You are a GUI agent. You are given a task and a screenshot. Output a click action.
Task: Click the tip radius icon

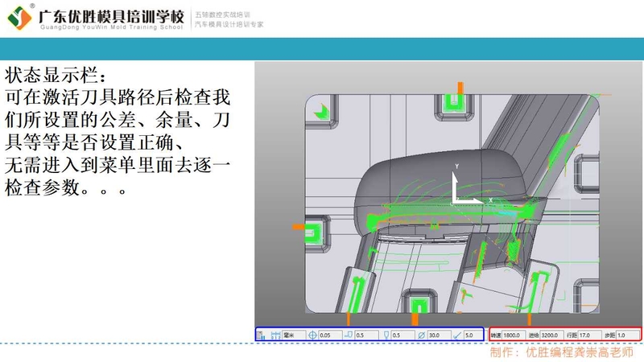pyautogui.click(x=457, y=335)
